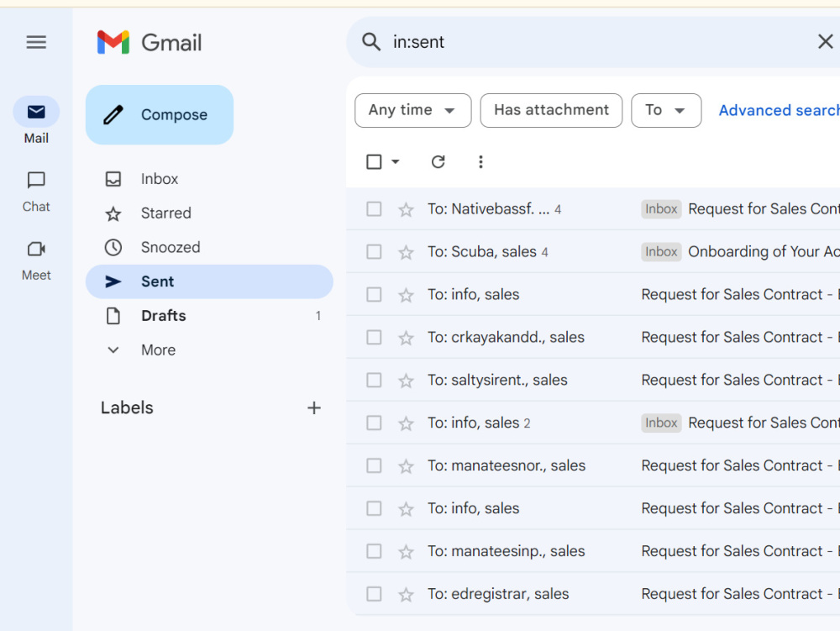The width and height of the screenshot is (840, 631).
Task: Refresh the message list
Action: (438, 162)
